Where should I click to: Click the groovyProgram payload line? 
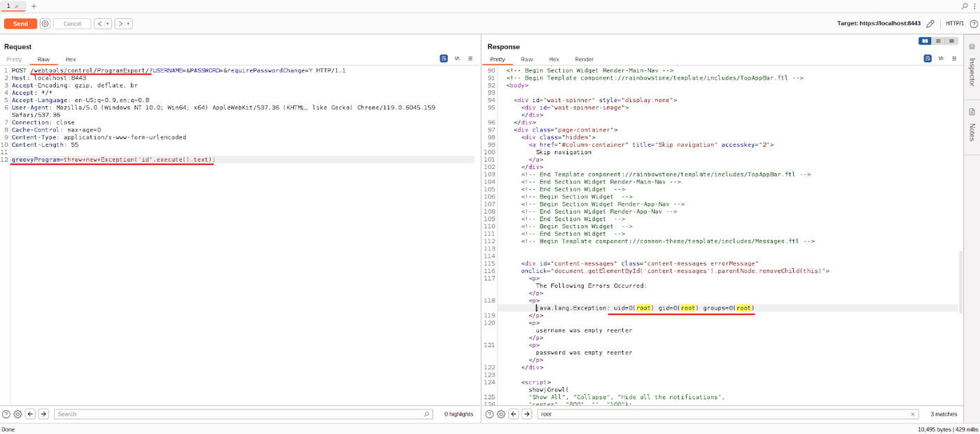[113, 160]
